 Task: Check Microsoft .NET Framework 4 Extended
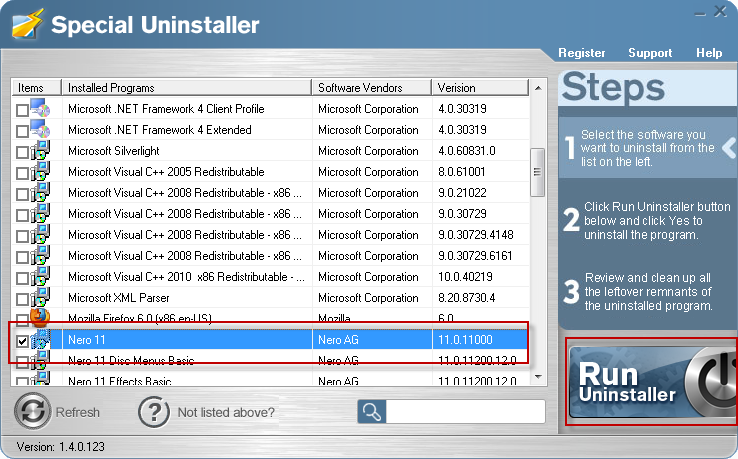click(x=22, y=131)
